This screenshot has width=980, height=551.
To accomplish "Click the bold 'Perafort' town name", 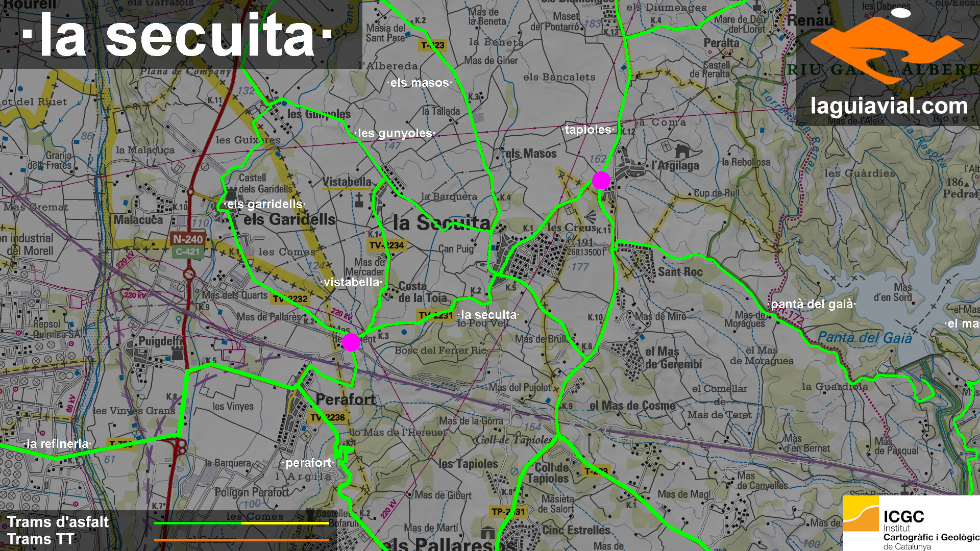I will point(346,399).
